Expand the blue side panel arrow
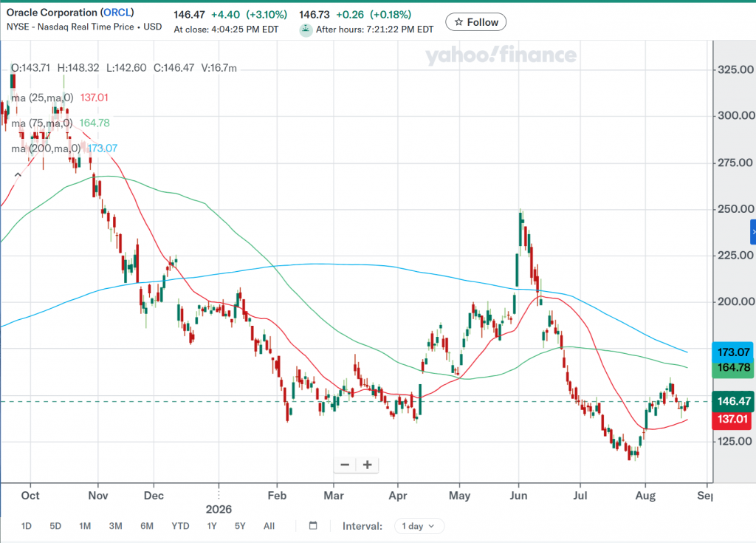The height and width of the screenshot is (543, 756). coord(753,232)
